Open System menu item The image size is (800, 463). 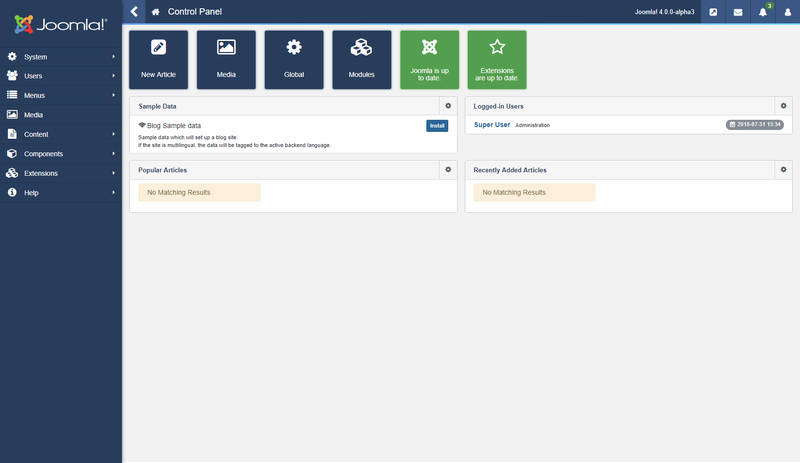(x=61, y=57)
